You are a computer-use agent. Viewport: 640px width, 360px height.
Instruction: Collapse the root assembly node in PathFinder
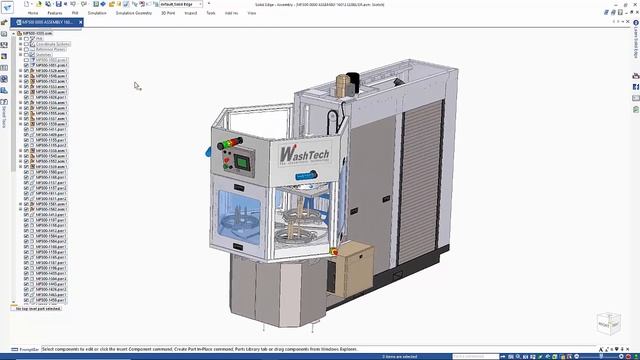(13, 33)
